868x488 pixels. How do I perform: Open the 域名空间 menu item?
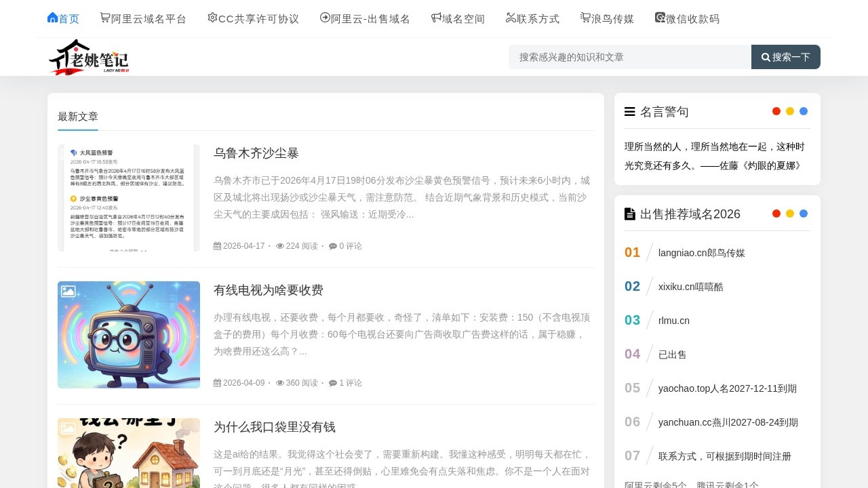point(463,19)
